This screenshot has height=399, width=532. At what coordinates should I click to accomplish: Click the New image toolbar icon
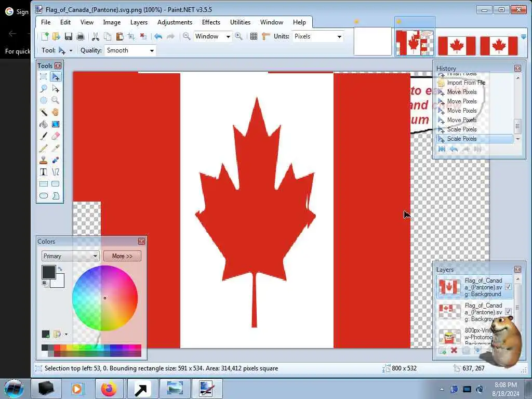[x=45, y=36]
